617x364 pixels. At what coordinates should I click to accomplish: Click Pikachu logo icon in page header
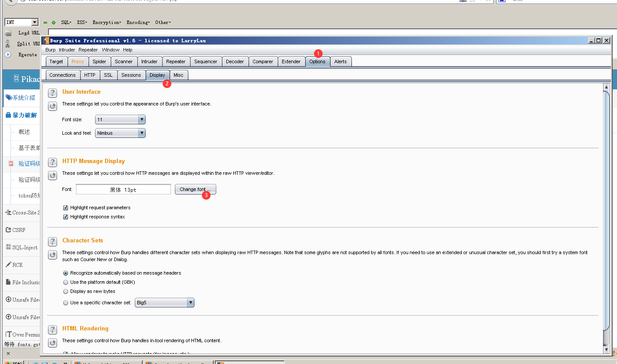(x=16, y=79)
